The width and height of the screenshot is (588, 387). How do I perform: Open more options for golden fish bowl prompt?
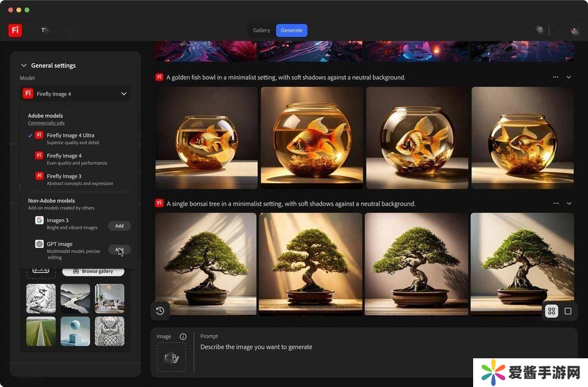coord(555,78)
